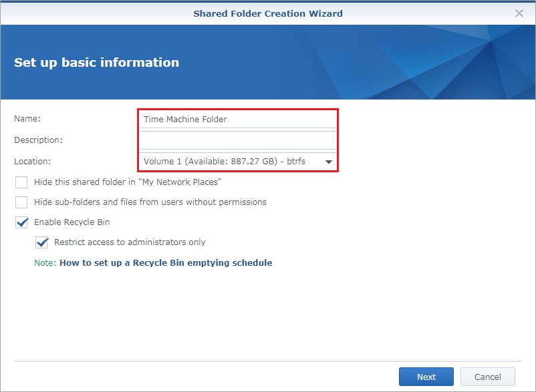Click the Shared Folder Creation Wizard title
Viewport: 536px width, 392px height.
[268, 13]
